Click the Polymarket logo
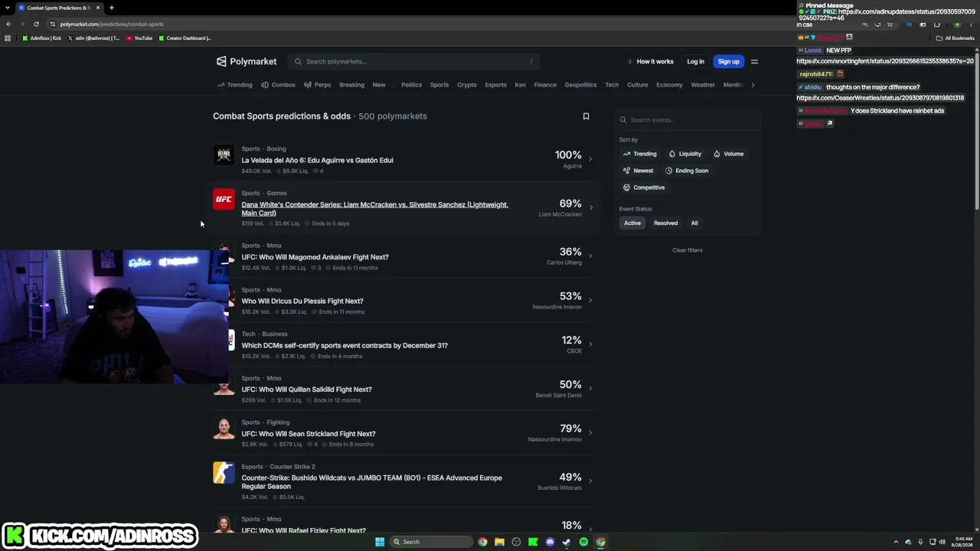Image resolution: width=980 pixels, height=551 pixels. pyautogui.click(x=246, y=61)
